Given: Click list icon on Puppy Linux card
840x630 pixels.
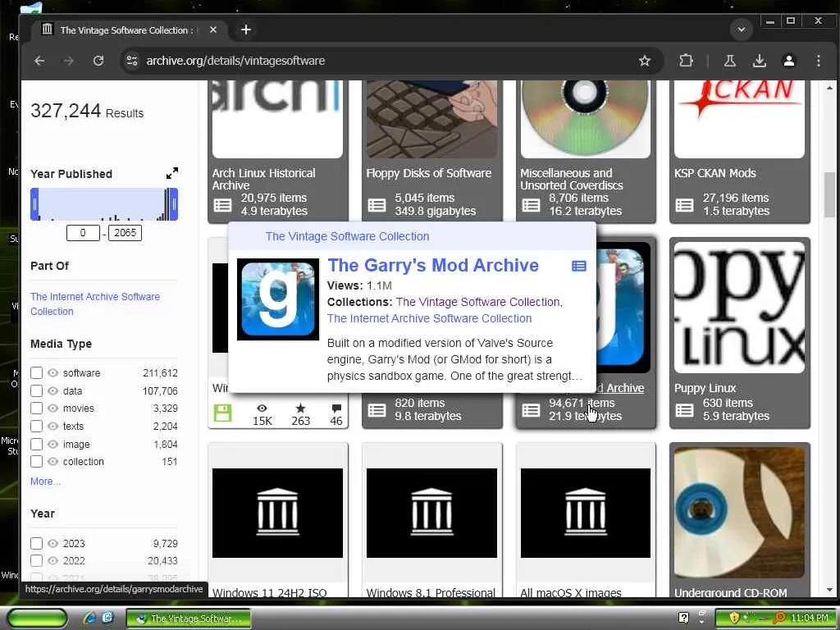Looking at the screenshot, I should click(x=684, y=410).
